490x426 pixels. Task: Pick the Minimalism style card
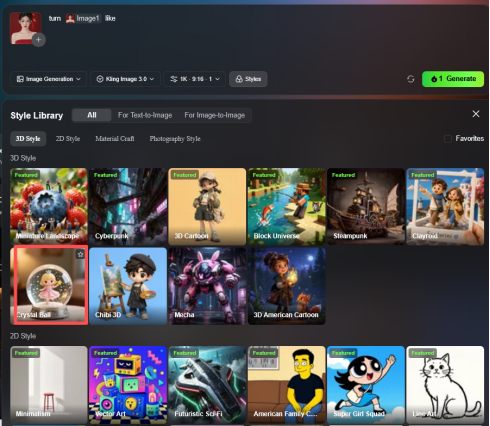[49, 384]
